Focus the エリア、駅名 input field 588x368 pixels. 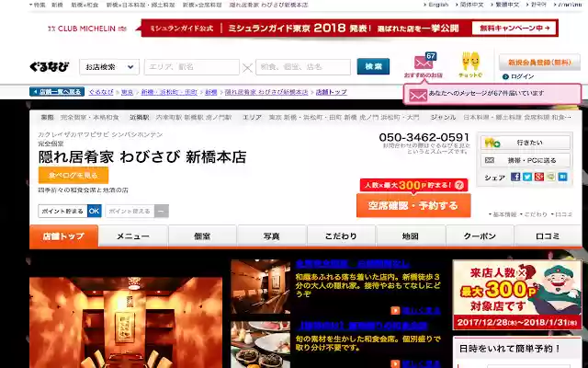pyautogui.click(x=192, y=67)
